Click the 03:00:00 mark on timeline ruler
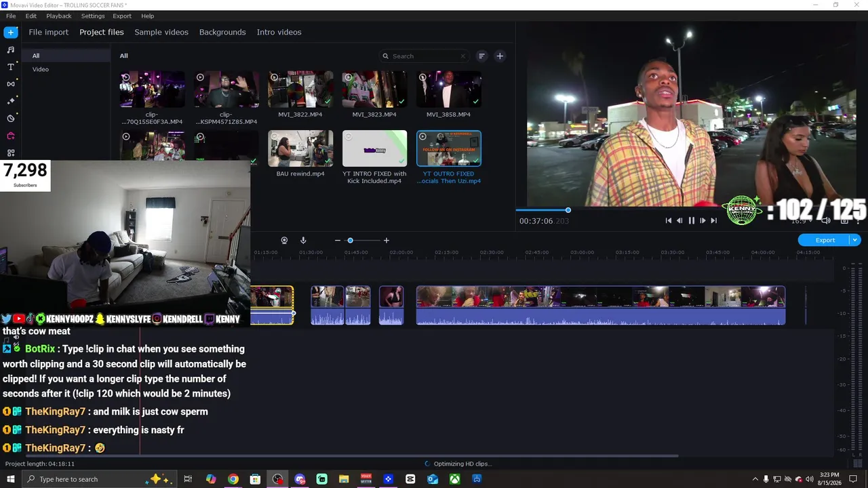The height and width of the screenshot is (488, 868). (x=582, y=252)
